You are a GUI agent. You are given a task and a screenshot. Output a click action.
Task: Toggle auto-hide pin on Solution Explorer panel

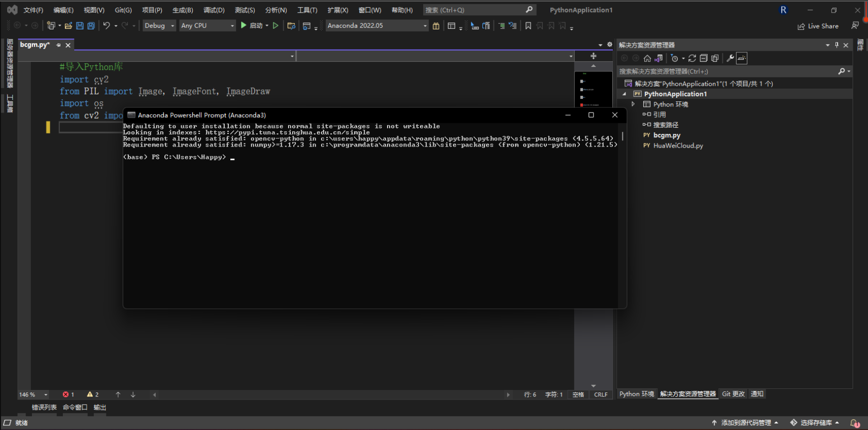[837, 45]
